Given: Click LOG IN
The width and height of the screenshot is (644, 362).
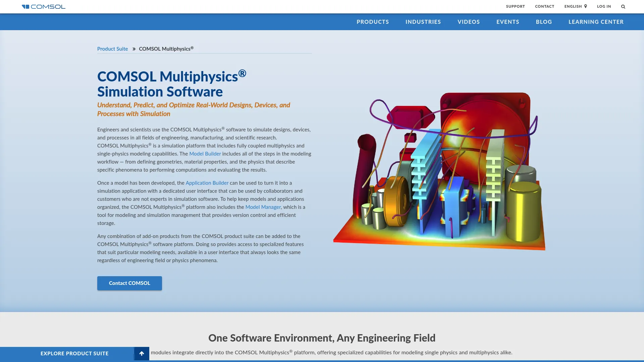Looking at the screenshot, I should click(x=604, y=6).
